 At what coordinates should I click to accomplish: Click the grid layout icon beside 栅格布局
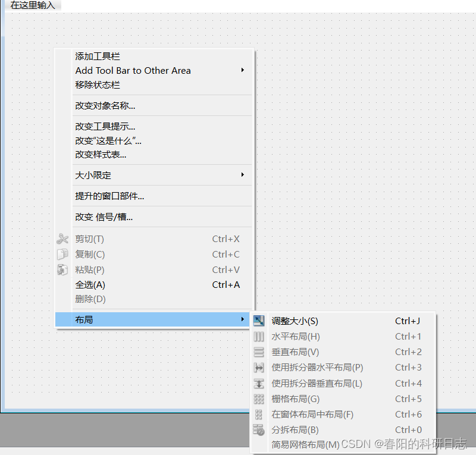pyautogui.click(x=259, y=399)
